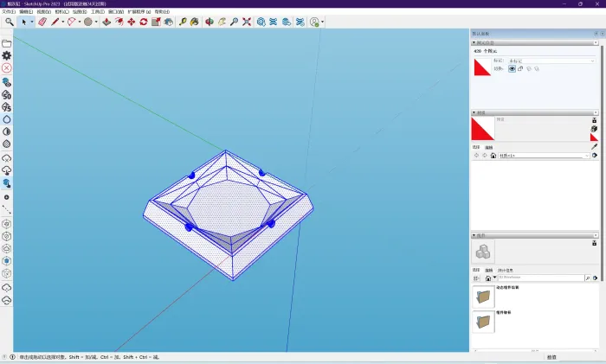Viewport: 606px width, 364px height.
Task: Click the gear icon in left sidebar
Action: (x=7, y=55)
